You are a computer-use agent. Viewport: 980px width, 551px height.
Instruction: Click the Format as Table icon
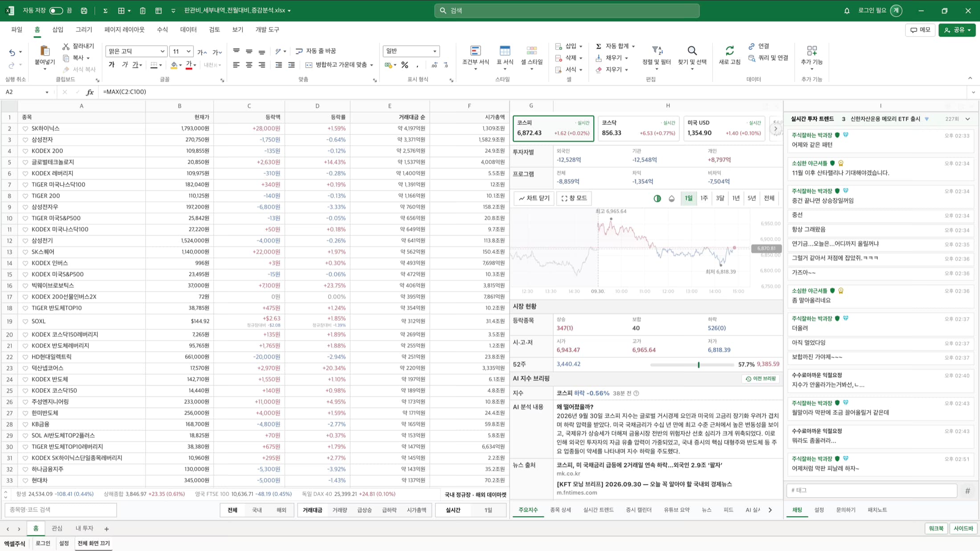(x=505, y=51)
